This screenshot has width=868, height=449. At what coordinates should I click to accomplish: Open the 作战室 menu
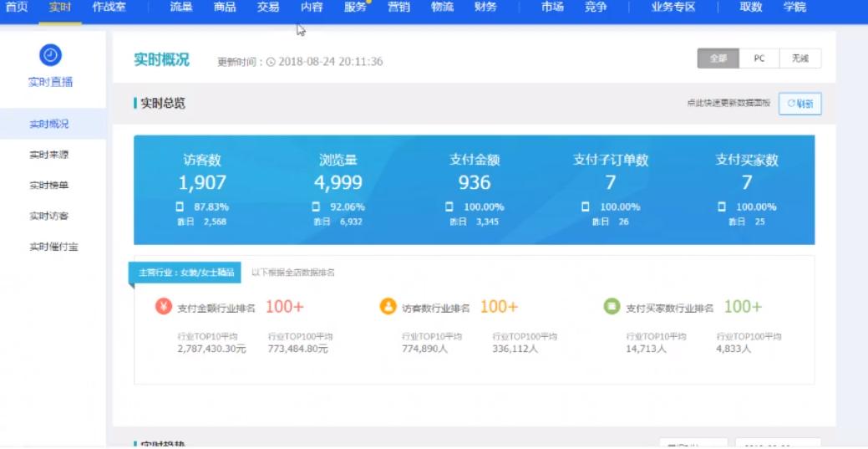click(109, 8)
